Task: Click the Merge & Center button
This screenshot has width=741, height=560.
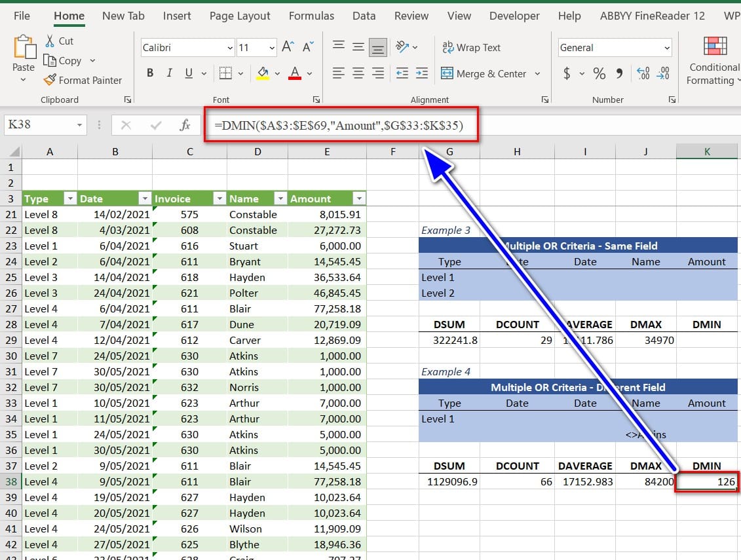Action: [485, 73]
